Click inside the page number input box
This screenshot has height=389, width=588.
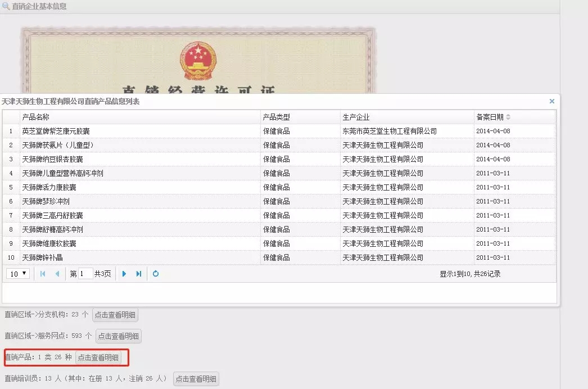tap(83, 274)
